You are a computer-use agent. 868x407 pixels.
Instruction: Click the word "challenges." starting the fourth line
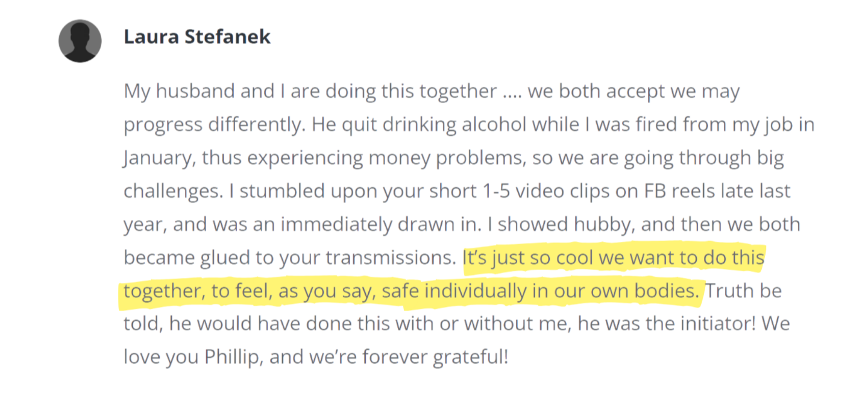point(174,191)
